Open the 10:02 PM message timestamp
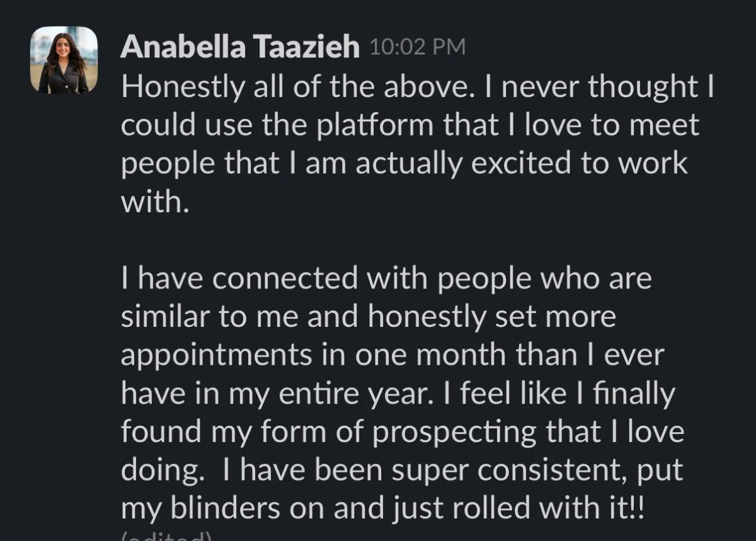756x541 pixels. pyautogui.click(x=416, y=48)
